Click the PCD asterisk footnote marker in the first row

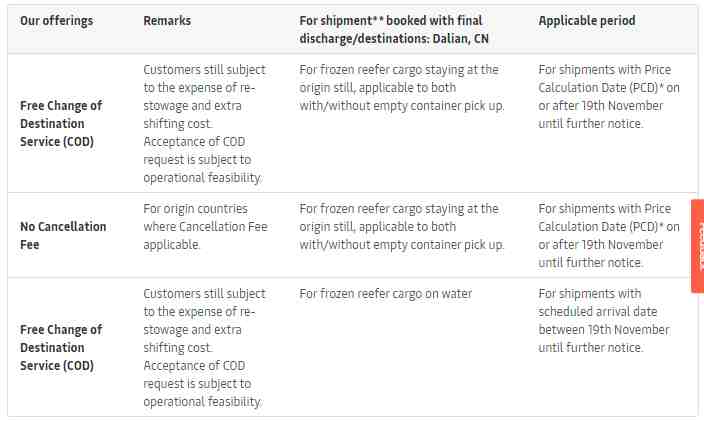point(661,85)
